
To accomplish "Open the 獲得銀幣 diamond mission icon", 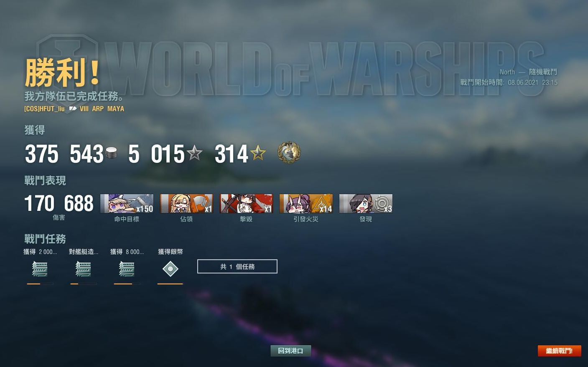I will [170, 269].
